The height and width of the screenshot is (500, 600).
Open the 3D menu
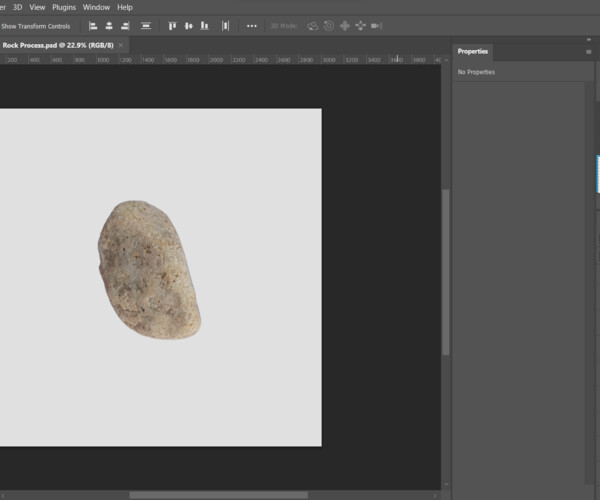click(18, 7)
